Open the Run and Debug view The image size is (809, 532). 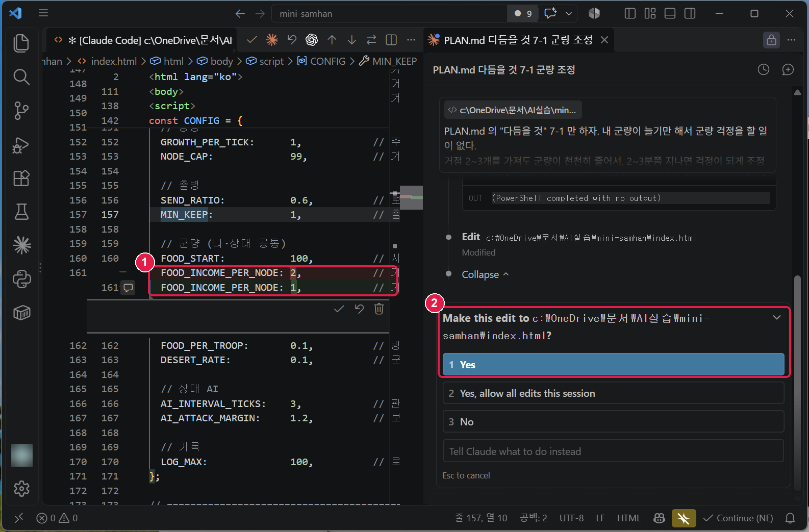21,145
